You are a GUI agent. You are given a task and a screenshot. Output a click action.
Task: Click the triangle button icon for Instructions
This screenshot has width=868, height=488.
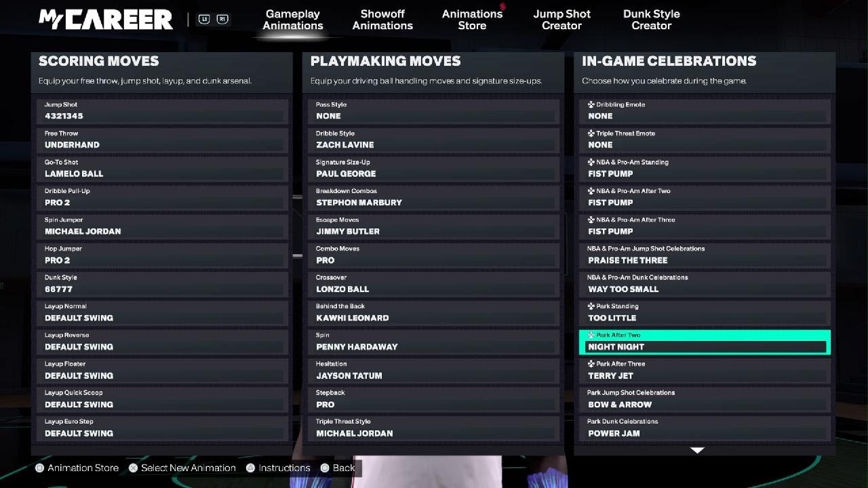[250, 468]
